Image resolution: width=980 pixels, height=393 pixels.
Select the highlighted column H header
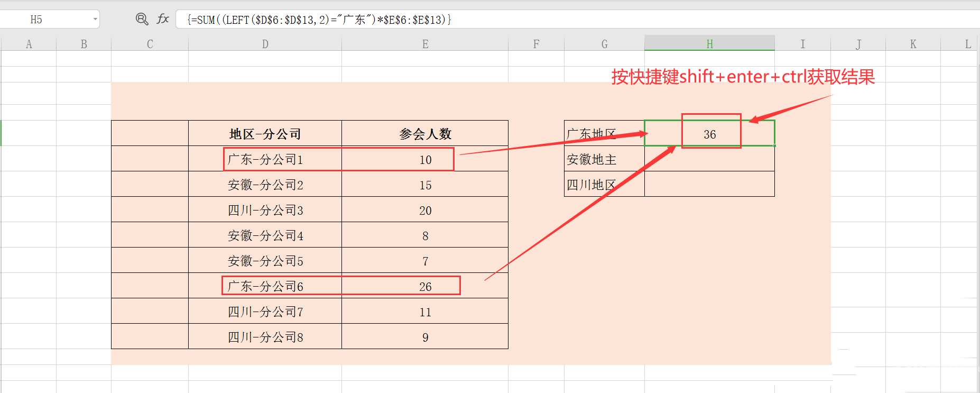(x=709, y=44)
